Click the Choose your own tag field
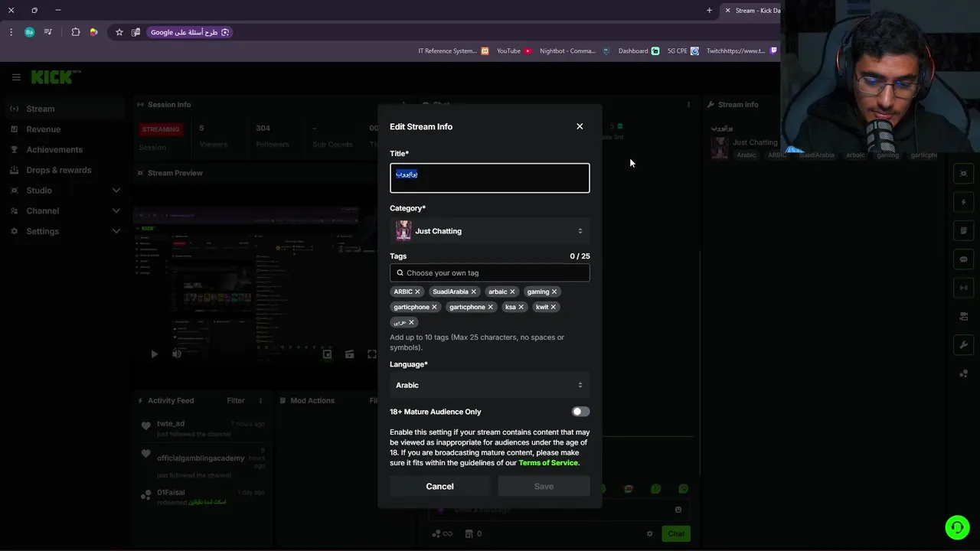The height and width of the screenshot is (551, 980). (490, 272)
